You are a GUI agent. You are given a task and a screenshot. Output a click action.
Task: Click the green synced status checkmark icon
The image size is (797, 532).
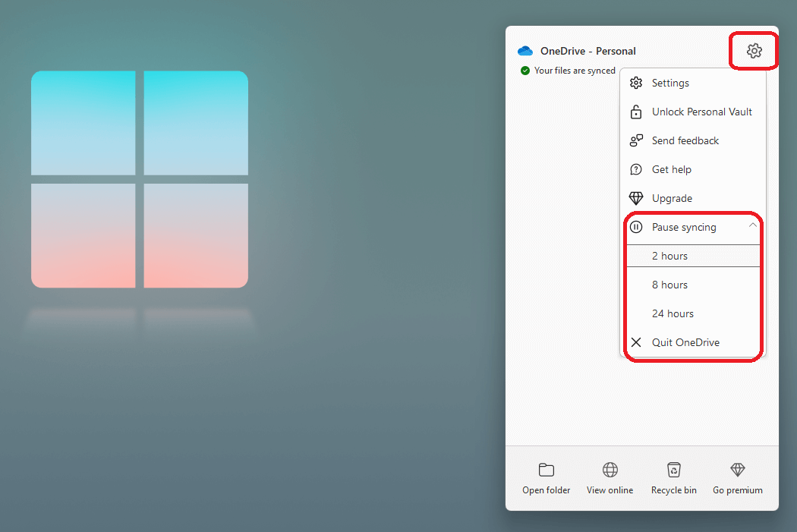[525, 70]
